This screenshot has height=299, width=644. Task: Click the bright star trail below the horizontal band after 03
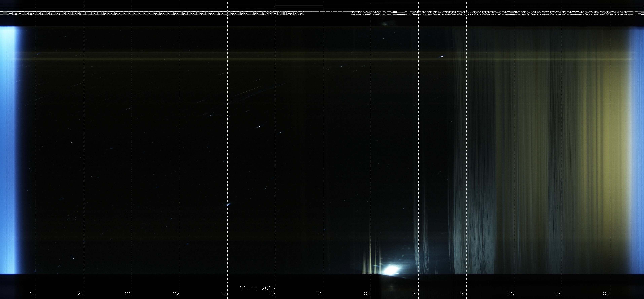coord(441,57)
